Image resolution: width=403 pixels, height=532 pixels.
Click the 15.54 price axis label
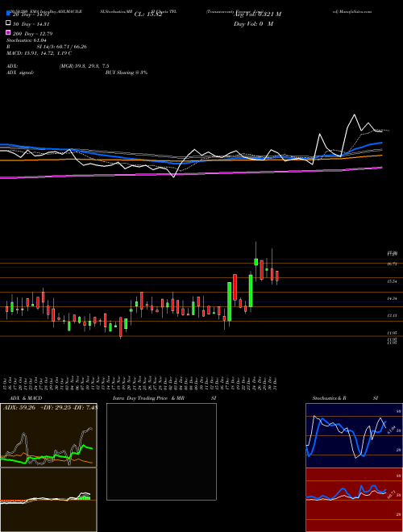coord(393,281)
